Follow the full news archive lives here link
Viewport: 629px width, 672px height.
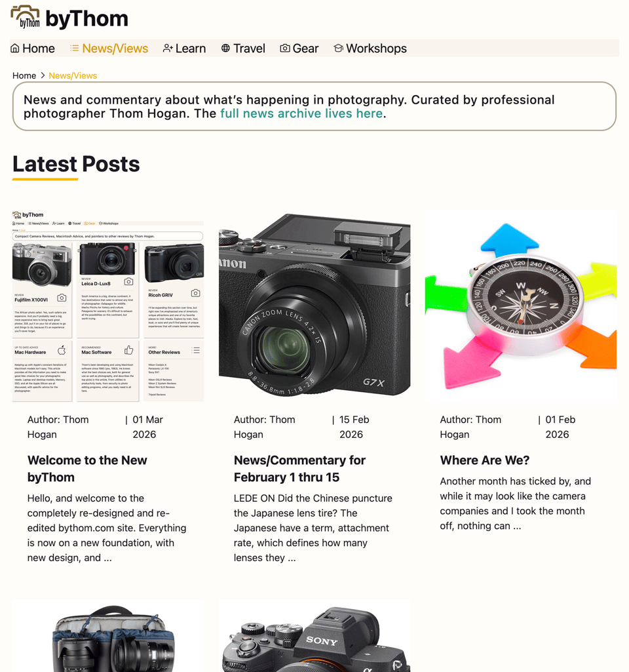tap(301, 113)
